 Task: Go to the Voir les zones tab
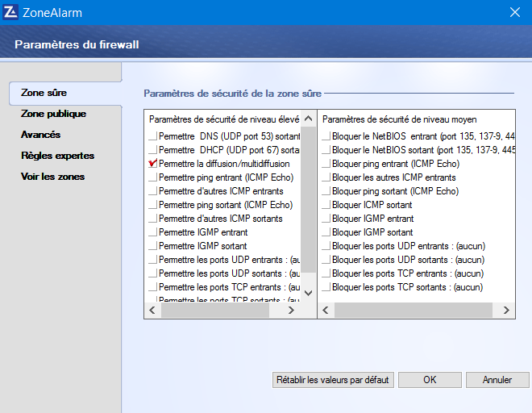tap(52, 177)
